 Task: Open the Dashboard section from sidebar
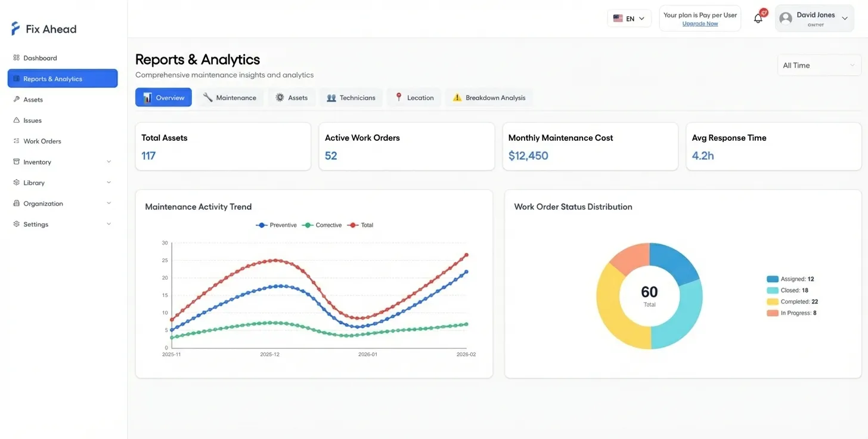click(x=41, y=58)
